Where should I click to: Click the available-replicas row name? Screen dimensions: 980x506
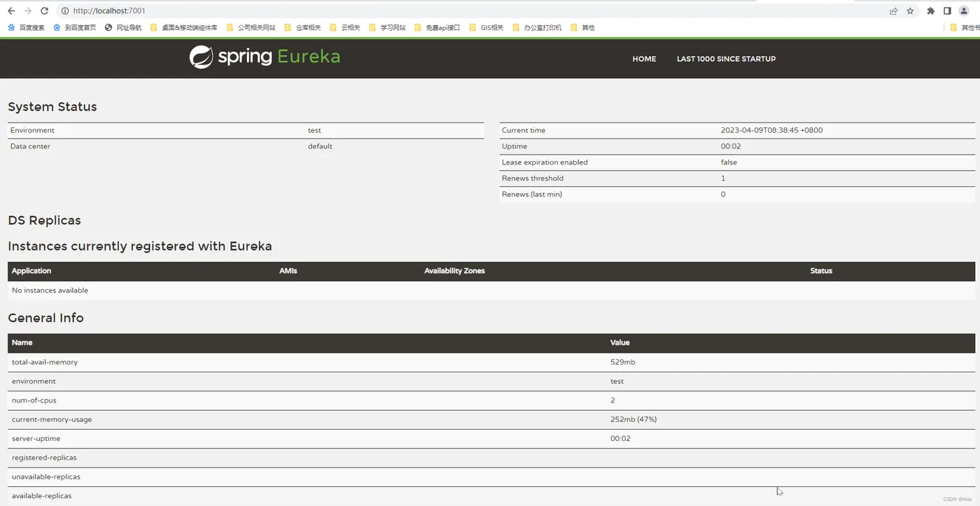click(42, 496)
